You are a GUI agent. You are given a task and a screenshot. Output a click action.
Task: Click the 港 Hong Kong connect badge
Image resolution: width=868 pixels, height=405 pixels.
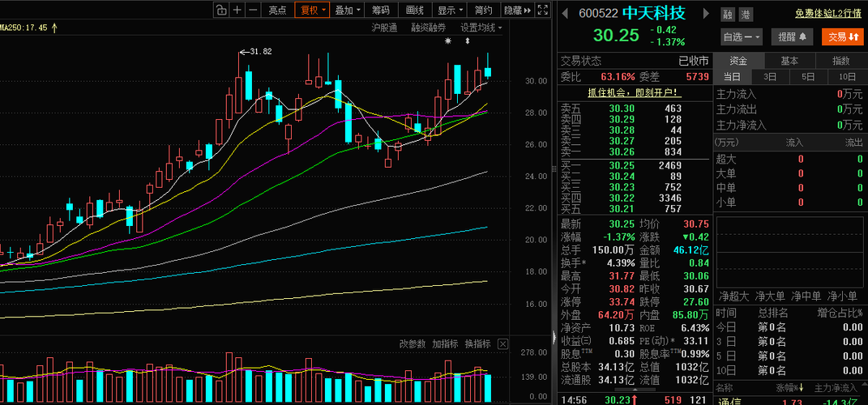(x=746, y=15)
